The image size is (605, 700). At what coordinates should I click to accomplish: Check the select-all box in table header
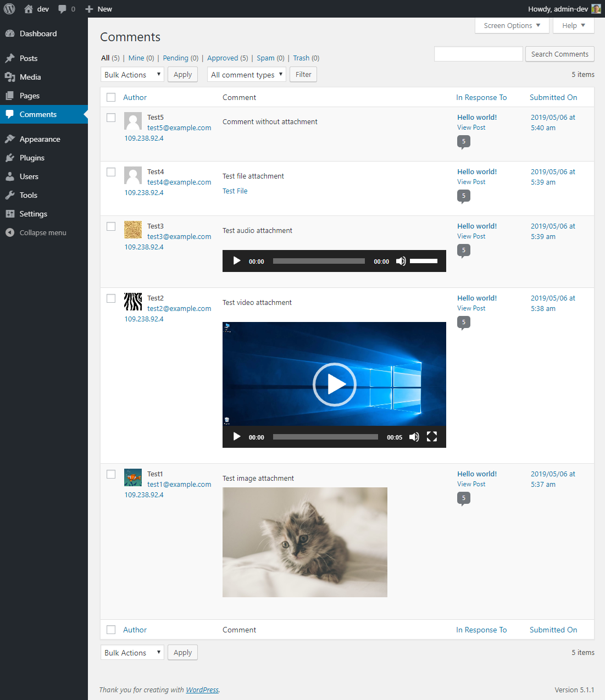[x=111, y=97]
